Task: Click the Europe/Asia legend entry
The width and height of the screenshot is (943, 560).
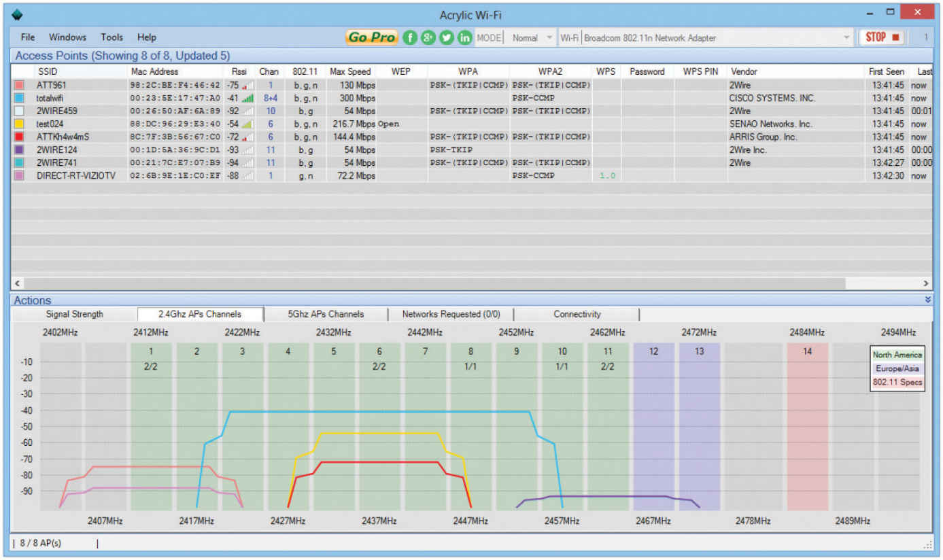Action: (897, 368)
